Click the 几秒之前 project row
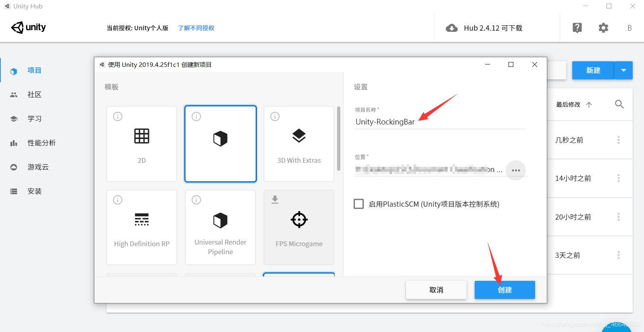This screenshot has width=644, height=332. pos(590,140)
